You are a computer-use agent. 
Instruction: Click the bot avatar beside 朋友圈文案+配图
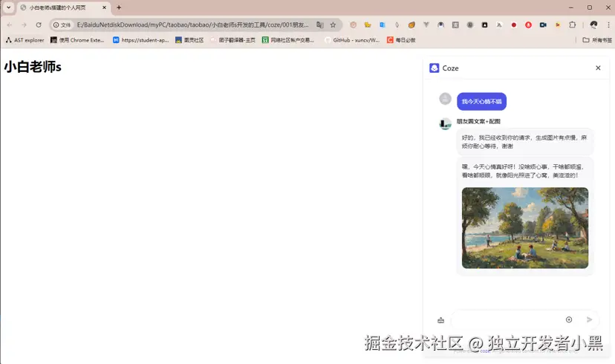445,123
